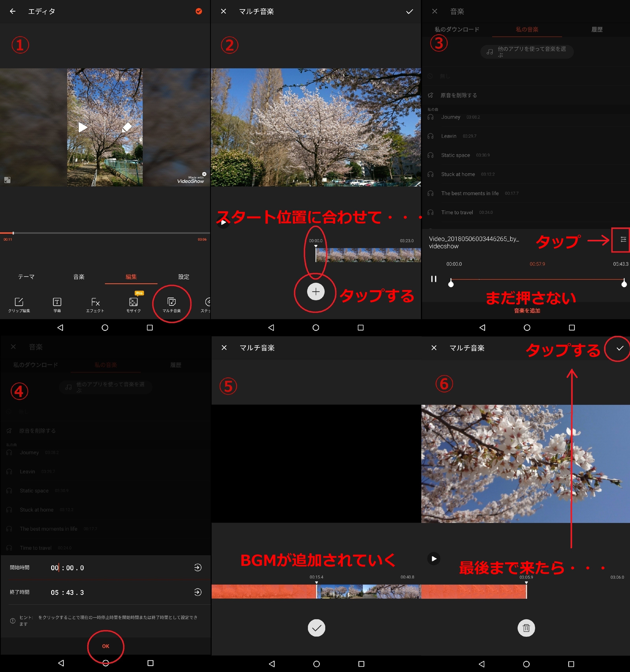Tap the trash icon to delete music
The image size is (630, 672).
coord(526,628)
